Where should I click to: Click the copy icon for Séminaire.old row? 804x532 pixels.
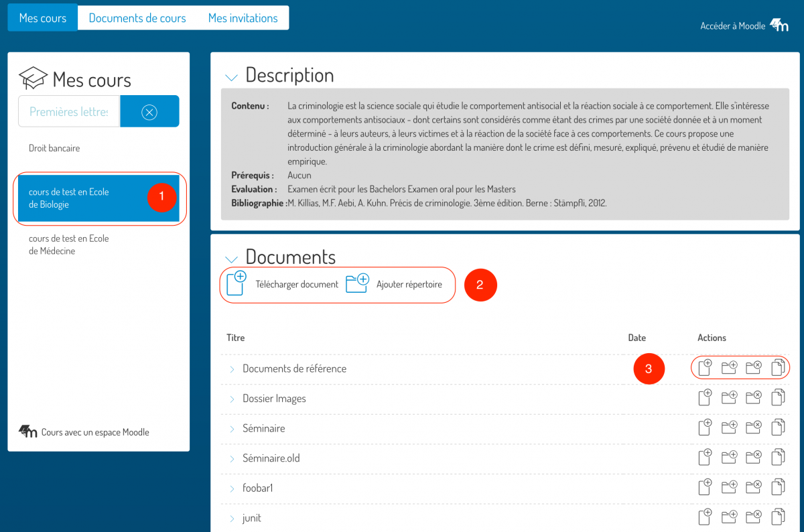pos(778,458)
